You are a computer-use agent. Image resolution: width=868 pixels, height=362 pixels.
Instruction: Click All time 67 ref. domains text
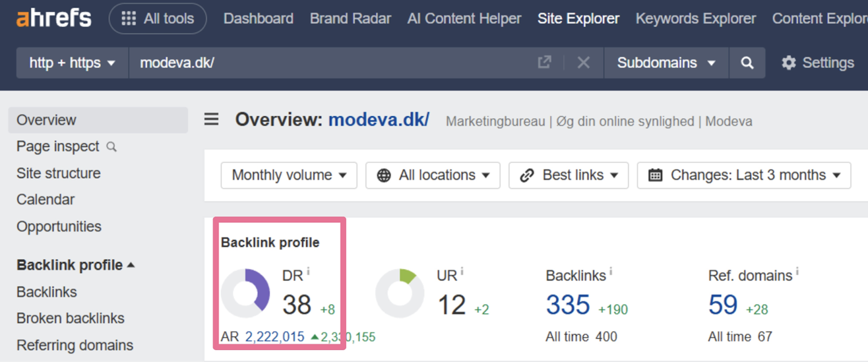click(x=740, y=337)
